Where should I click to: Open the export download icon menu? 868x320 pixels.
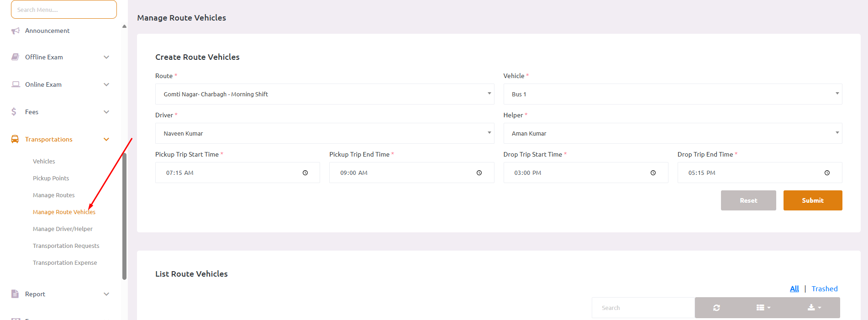point(814,308)
